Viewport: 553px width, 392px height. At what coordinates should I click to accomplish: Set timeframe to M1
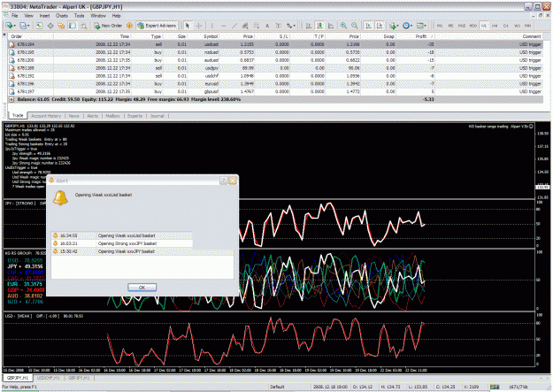coord(440,26)
